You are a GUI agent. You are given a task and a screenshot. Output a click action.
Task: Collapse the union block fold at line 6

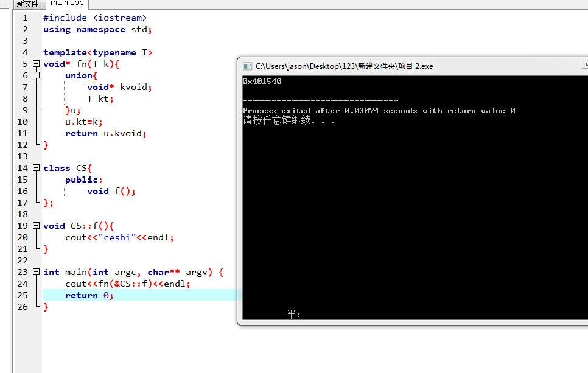[36, 75]
